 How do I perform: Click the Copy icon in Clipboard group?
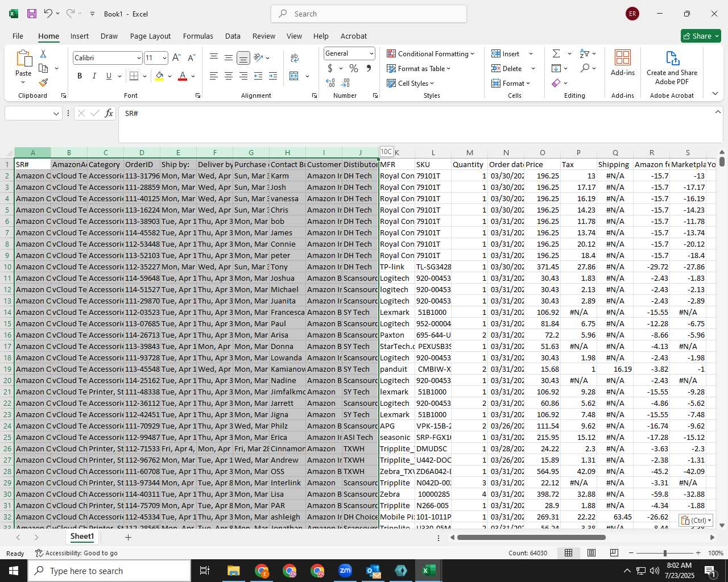click(x=43, y=68)
